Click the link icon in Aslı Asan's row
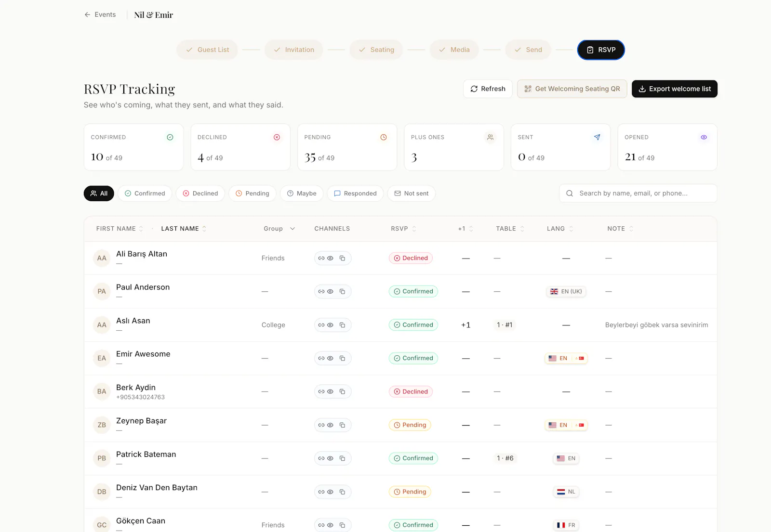Viewport: 771px width, 532px height. (321, 325)
